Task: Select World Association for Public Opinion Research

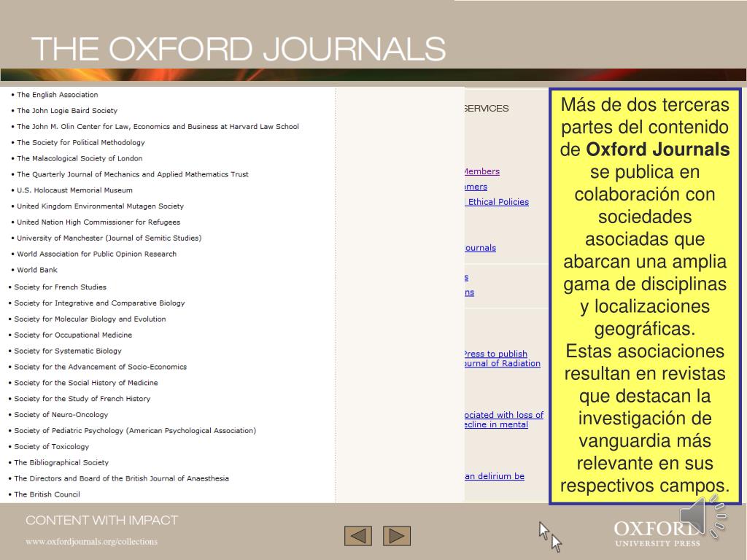Action: pyautogui.click(x=97, y=254)
